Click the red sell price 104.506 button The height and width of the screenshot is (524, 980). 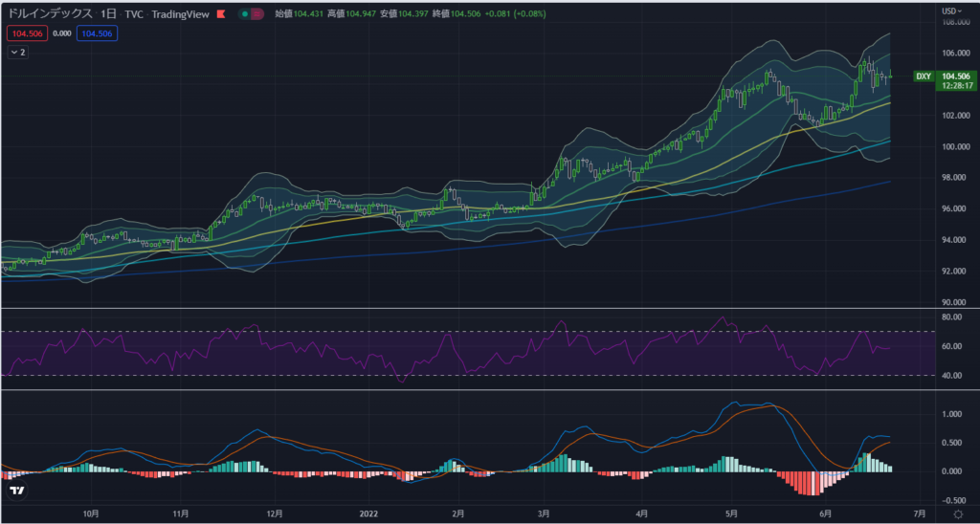[25, 33]
